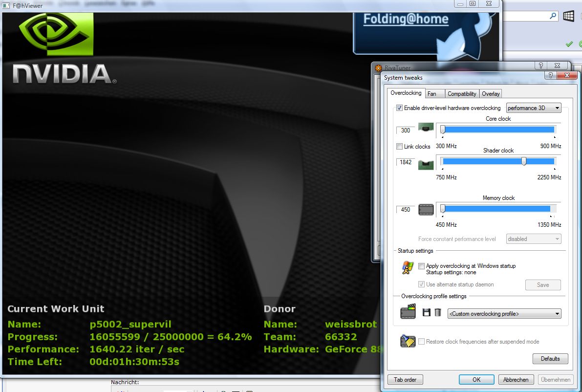Open Force constant performance level dropdown
Screen dimensions: 582x392
(x=533, y=239)
